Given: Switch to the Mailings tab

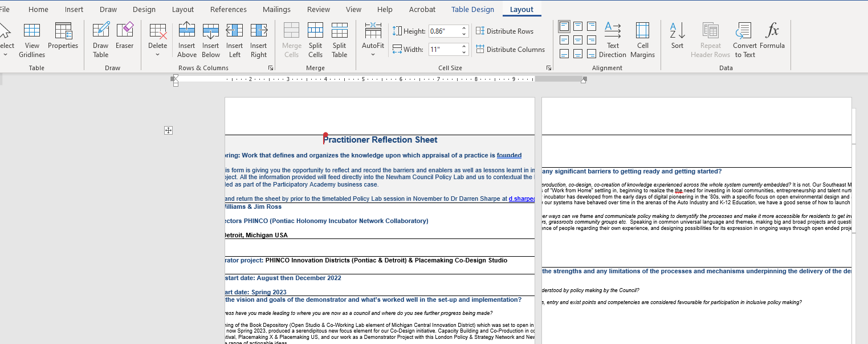Looking at the screenshot, I should coord(276,10).
